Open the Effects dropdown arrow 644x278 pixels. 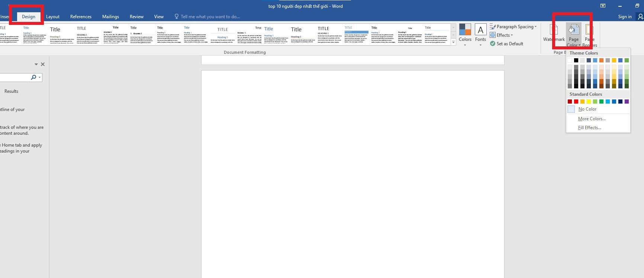(512, 35)
